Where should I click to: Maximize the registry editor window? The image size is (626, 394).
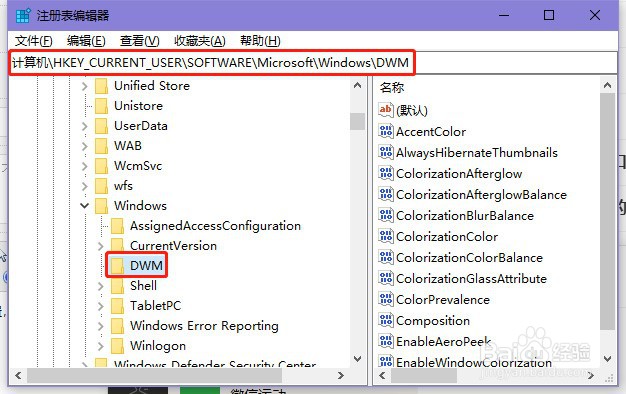tap(549, 15)
